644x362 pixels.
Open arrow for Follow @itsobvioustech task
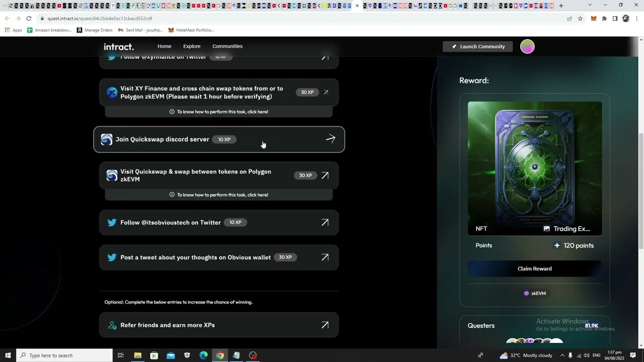(x=325, y=222)
